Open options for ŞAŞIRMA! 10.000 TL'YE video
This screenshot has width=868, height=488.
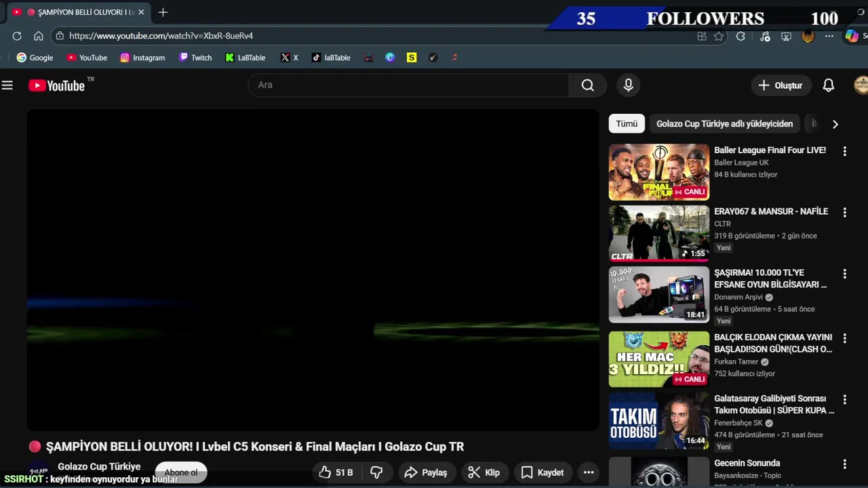[x=844, y=274]
